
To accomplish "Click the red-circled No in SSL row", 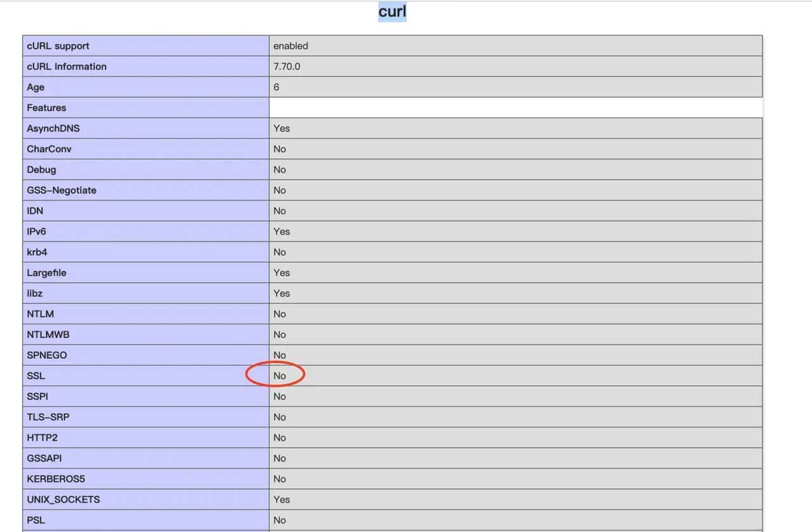I will [x=279, y=376].
